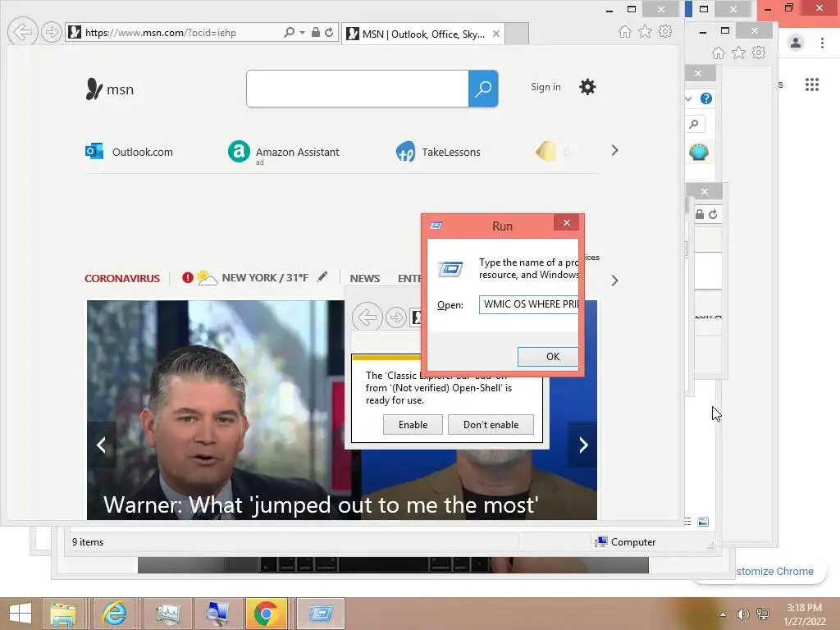Click the search magnifier in the background window
This screenshot has height=630, width=840.
tap(694, 125)
